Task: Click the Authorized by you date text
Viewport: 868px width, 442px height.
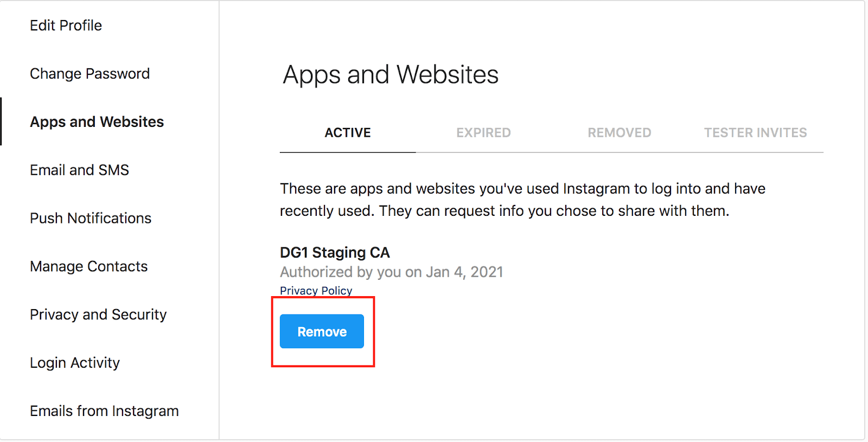Action: coord(392,272)
